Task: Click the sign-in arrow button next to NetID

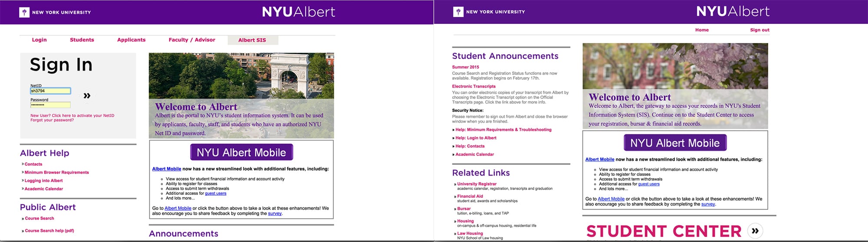Action: click(x=87, y=95)
